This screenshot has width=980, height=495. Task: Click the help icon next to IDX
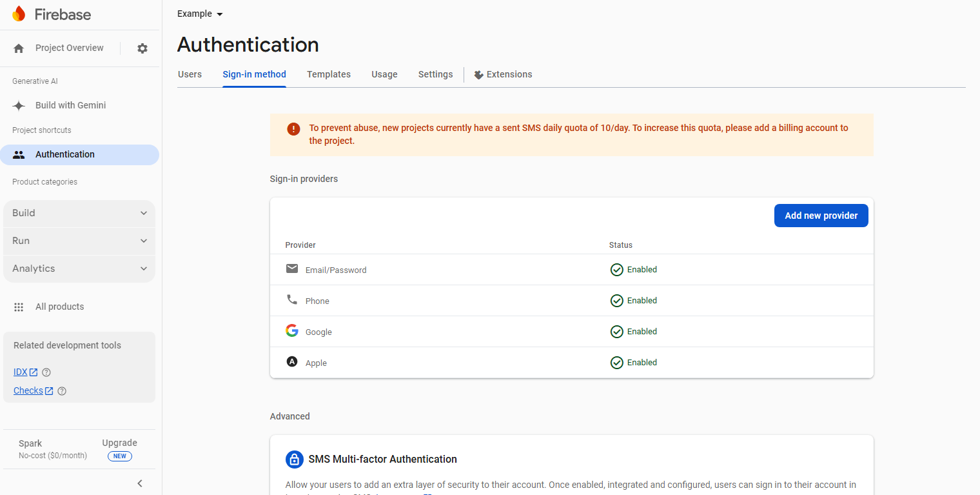(46, 372)
